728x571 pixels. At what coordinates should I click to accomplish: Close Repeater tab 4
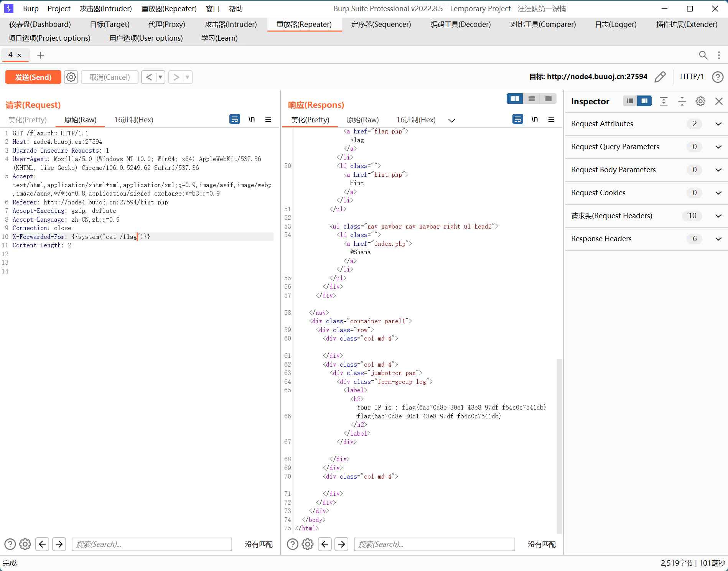click(19, 55)
